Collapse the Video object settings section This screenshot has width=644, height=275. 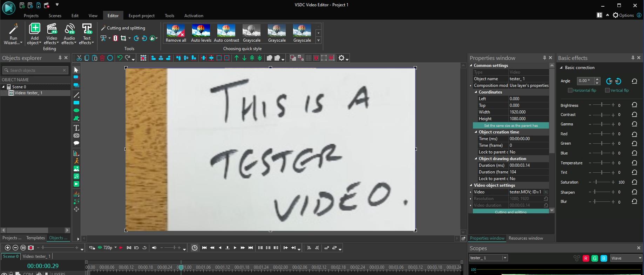pos(471,185)
